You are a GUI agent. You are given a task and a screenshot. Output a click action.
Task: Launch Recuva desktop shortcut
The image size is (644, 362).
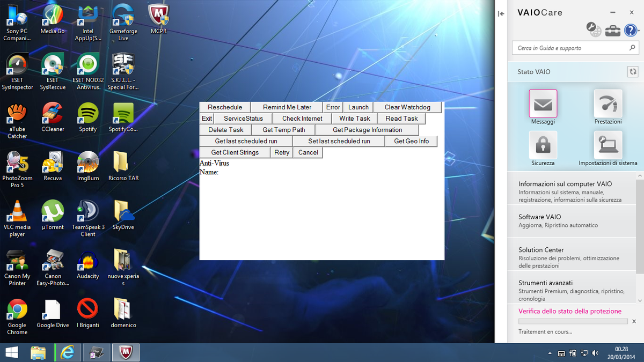(53, 166)
